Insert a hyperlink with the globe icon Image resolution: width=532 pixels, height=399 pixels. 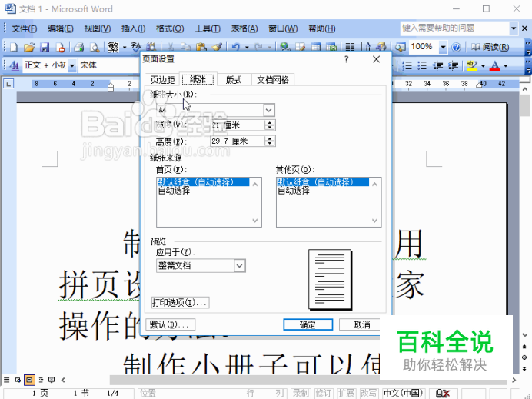[x=285, y=47]
